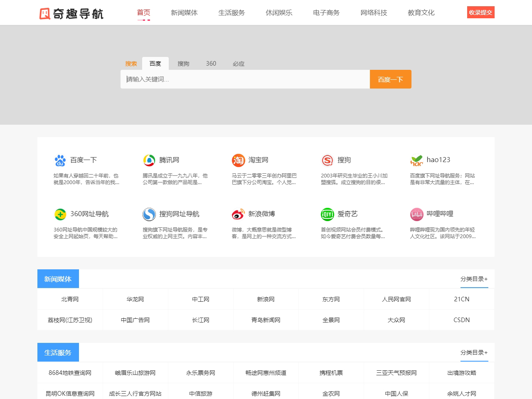Select the Sogou search engine icon
The height and width of the screenshot is (399, 532).
pyautogui.click(x=328, y=160)
